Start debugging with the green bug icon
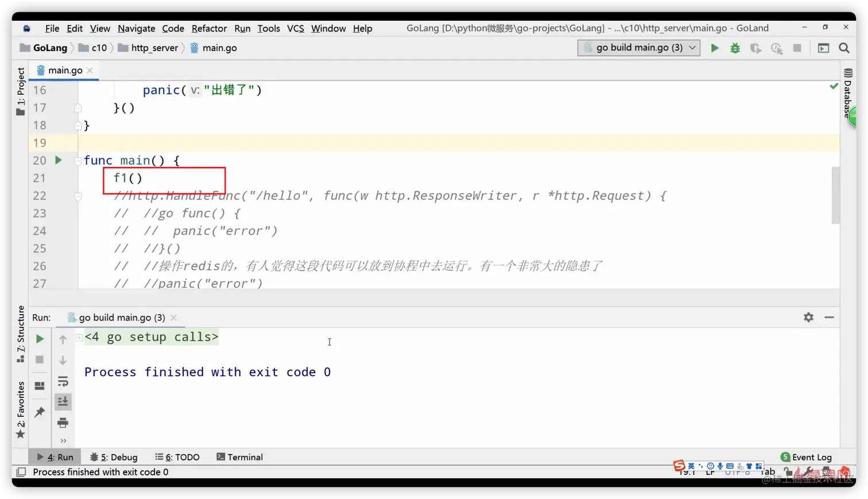 735,48
